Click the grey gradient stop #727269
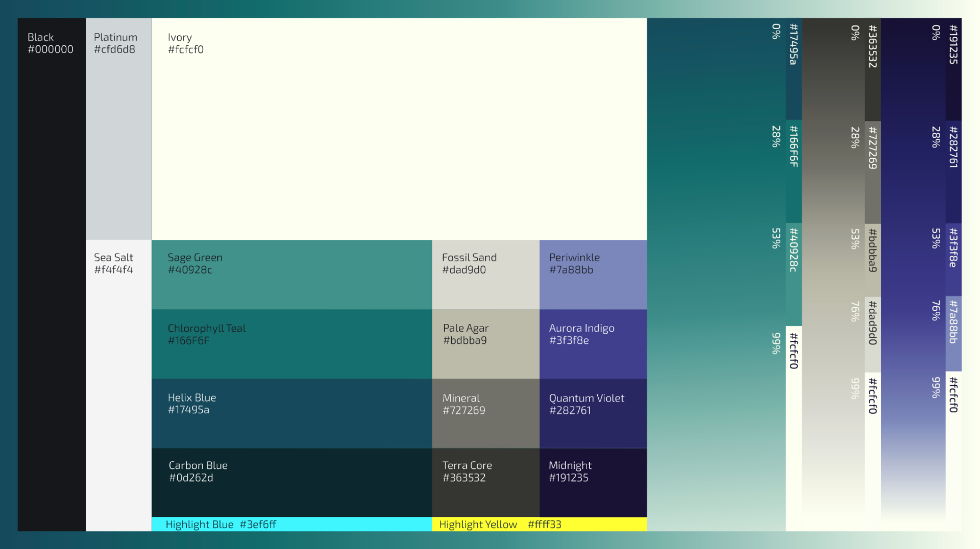The width and height of the screenshot is (980, 549). pyautogui.click(x=873, y=172)
